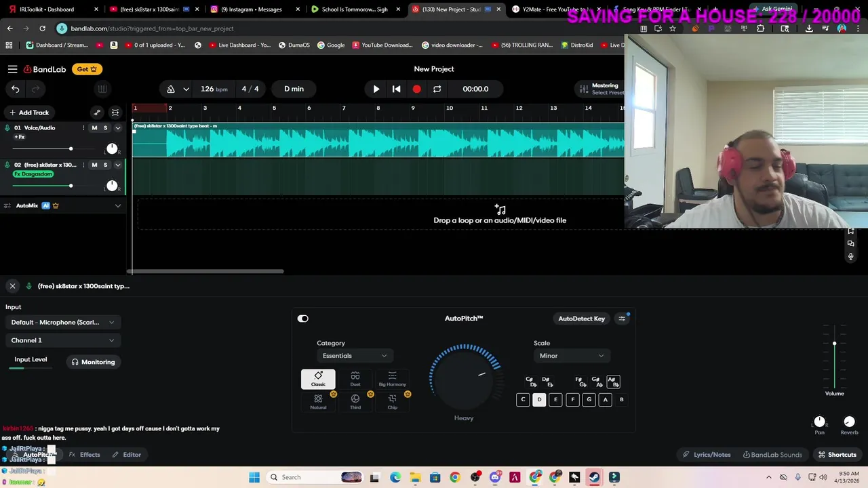This screenshot has width=868, height=488.
Task: Select Classic AutoPitch preset
Action: click(318, 379)
